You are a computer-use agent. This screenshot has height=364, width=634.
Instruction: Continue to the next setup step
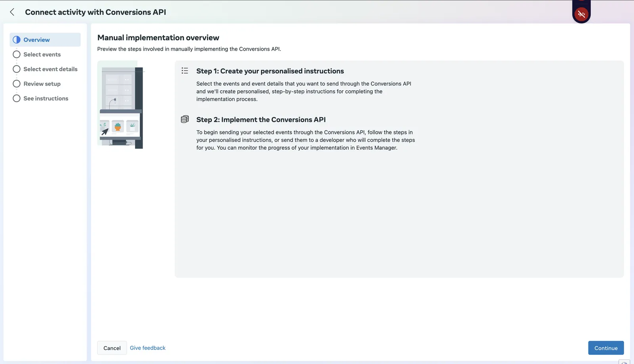tap(606, 348)
